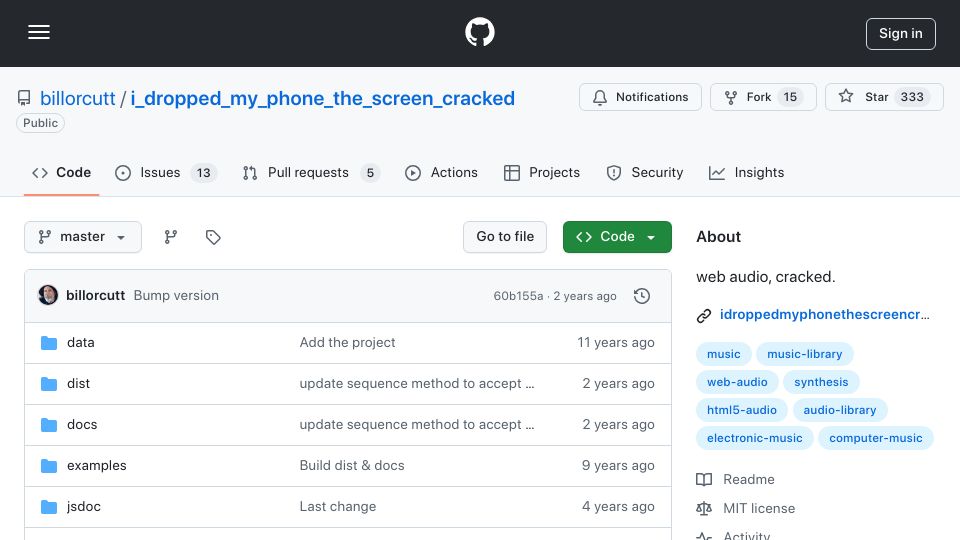960x540 pixels.
Task: Open commit hash 60b155a
Action: [x=518, y=296]
